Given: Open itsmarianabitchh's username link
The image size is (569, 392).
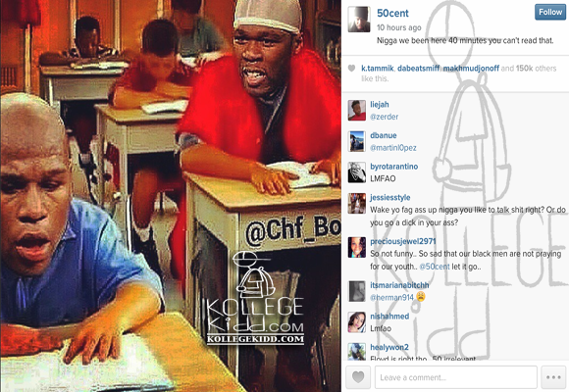Looking at the screenshot, I should [399, 285].
